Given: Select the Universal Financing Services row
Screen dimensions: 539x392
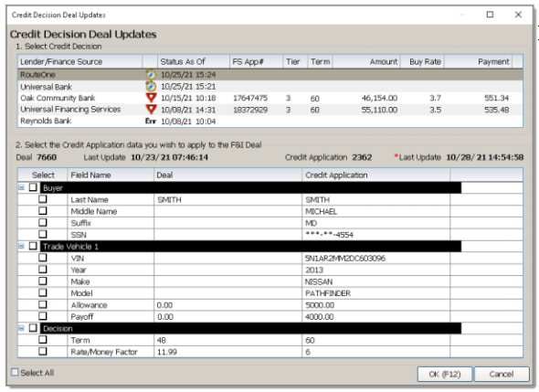Looking at the screenshot, I should click(x=270, y=110).
